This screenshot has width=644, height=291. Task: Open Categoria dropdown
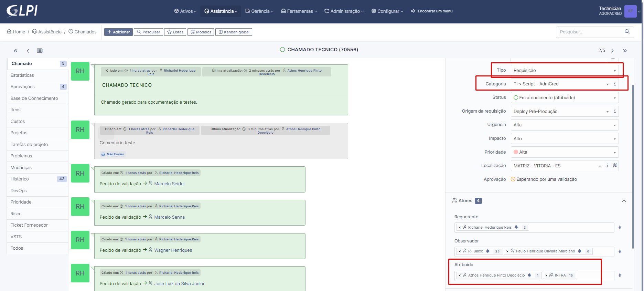pyautogui.click(x=561, y=84)
